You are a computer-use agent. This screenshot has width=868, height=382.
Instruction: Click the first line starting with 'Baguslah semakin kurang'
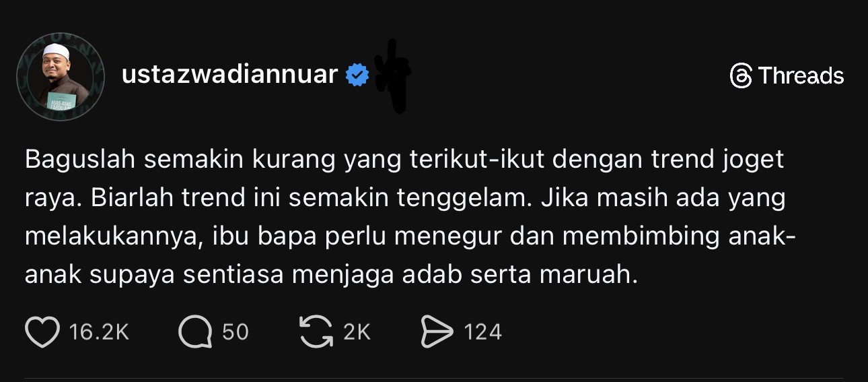(x=405, y=160)
